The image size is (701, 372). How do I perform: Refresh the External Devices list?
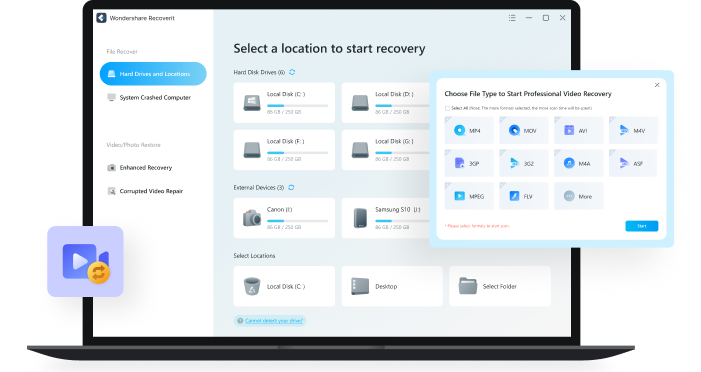coord(291,187)
